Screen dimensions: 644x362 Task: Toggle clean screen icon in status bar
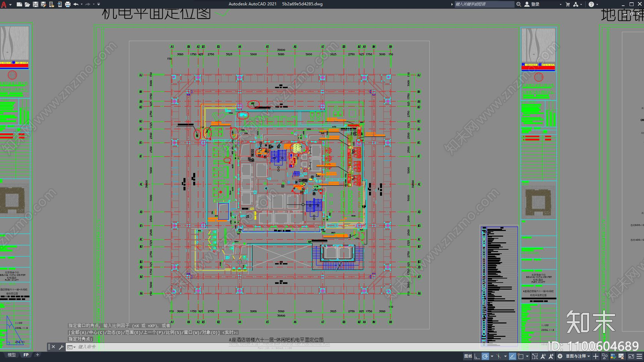631,356
